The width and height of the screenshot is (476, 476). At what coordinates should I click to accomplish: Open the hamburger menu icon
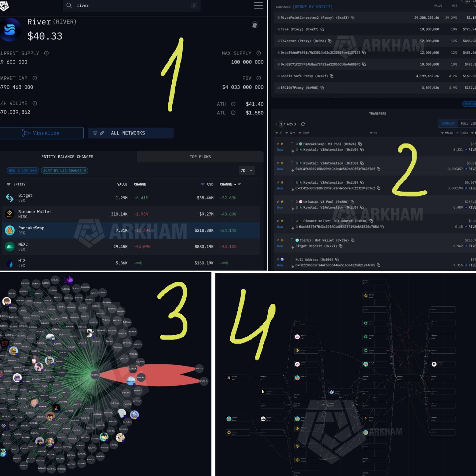pos(258,5)
